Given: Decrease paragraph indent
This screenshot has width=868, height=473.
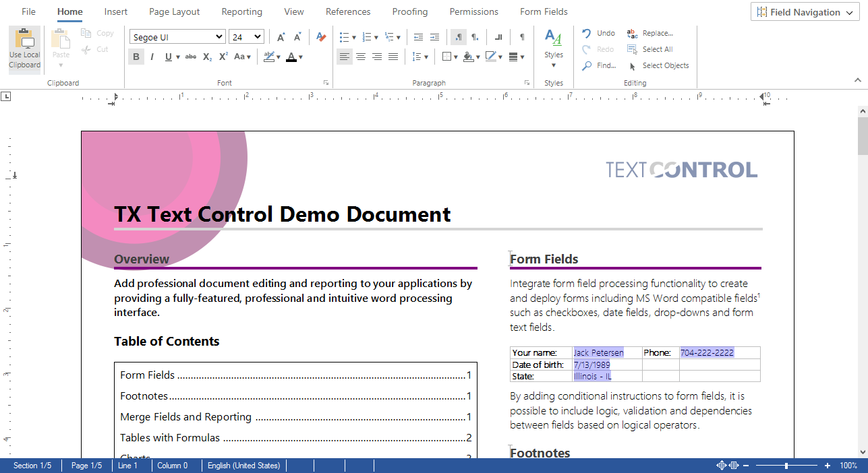Looking at the screenshot, I should 418,37.
